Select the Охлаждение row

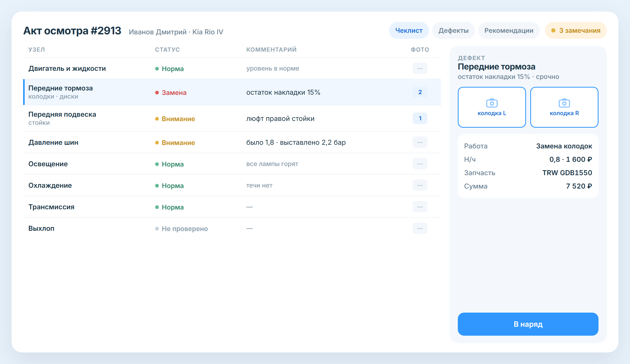232,185
